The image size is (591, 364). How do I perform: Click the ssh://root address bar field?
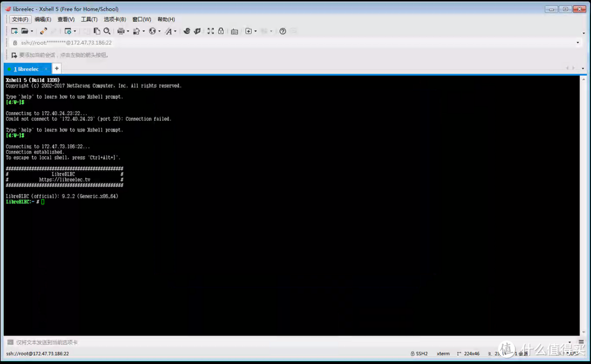[296, 43]
